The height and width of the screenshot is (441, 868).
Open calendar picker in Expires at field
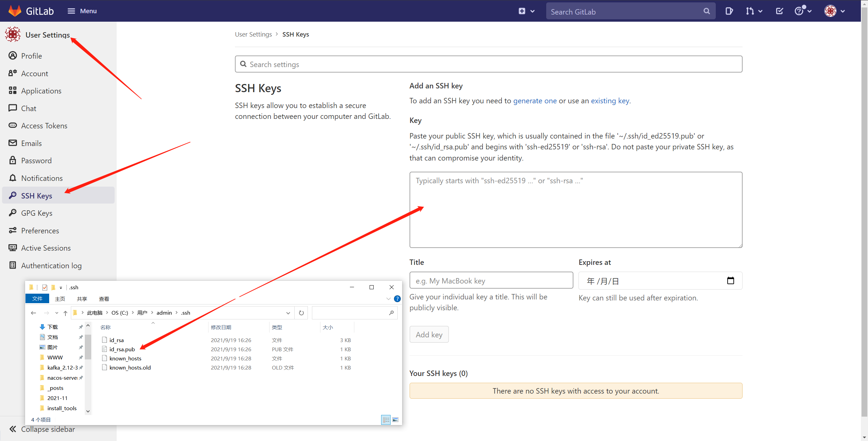pyautogui.click(x=730, y=281)
